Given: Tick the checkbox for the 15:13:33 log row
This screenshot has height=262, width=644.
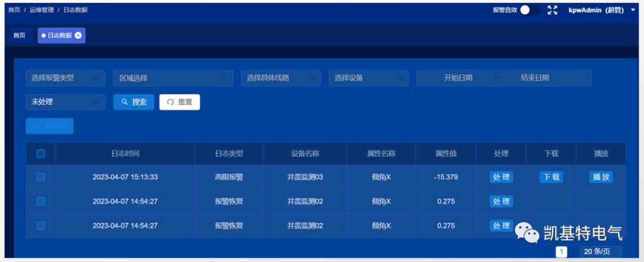Looking at the screenshot, I should click(41, 177).
